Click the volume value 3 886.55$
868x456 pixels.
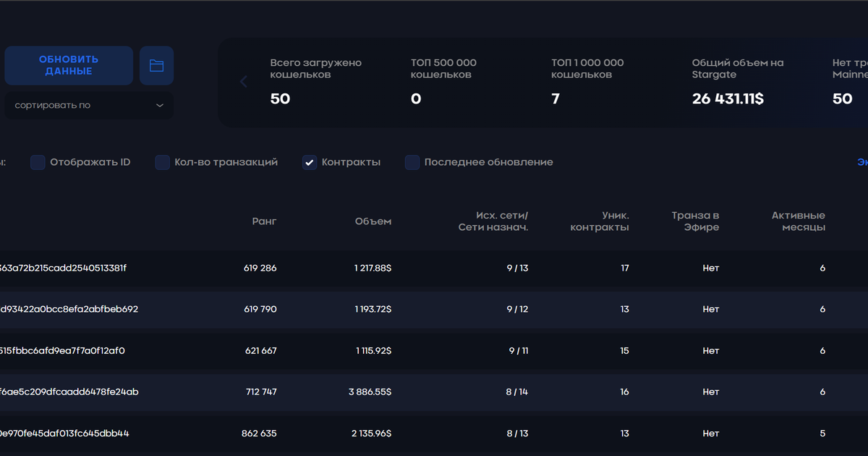point(370,392)
